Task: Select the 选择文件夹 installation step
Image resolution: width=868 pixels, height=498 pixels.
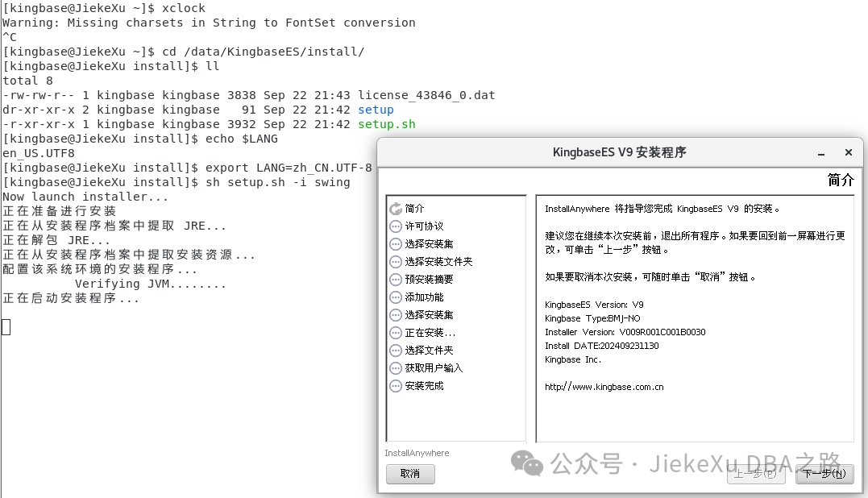Action: 425,351
